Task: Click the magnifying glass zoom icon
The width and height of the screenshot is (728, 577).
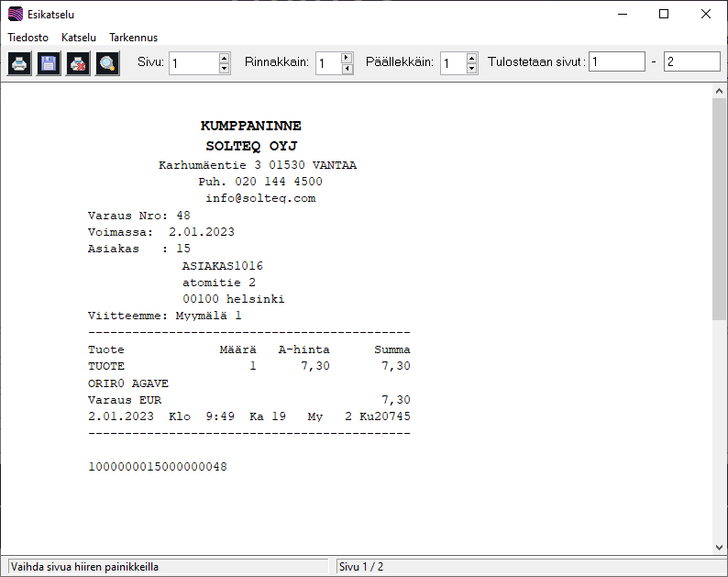Action: [x=107, y=63]
